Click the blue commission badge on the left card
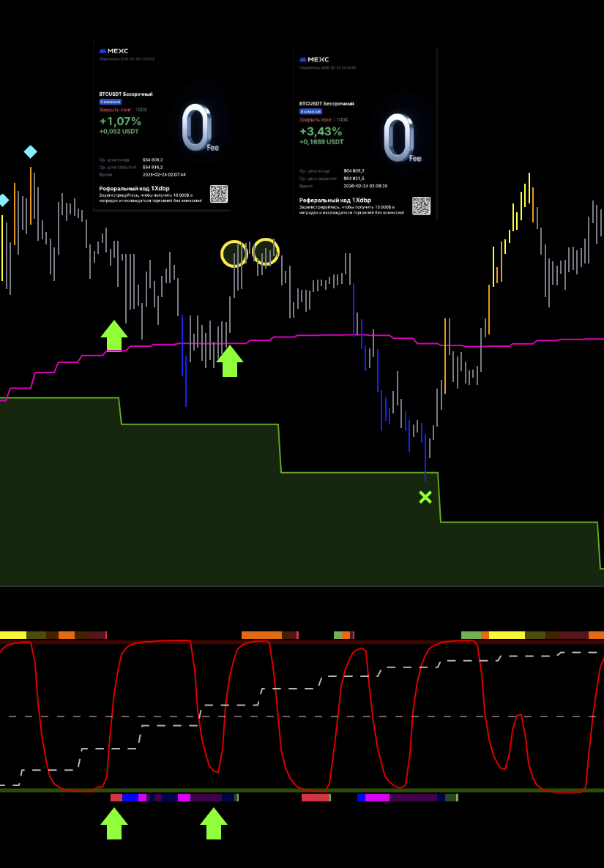 point(110,102)
